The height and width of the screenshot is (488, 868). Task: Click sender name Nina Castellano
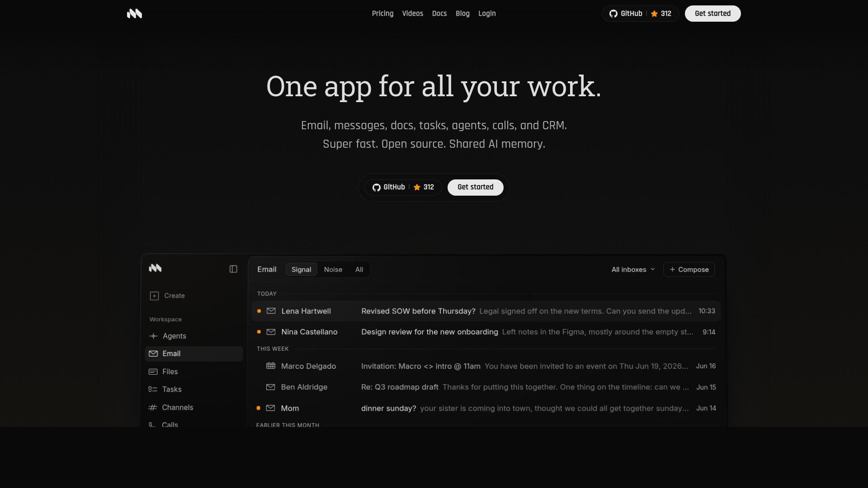(309, 332)
